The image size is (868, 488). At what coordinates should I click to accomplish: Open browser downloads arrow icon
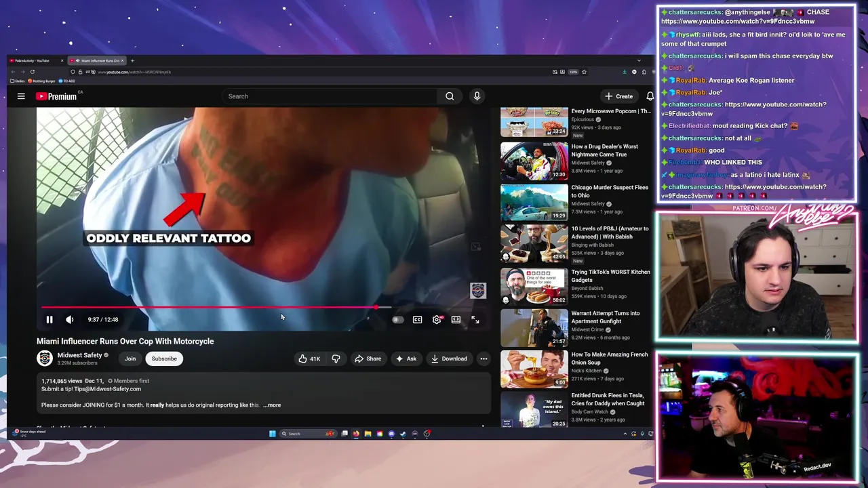point(625,72)
